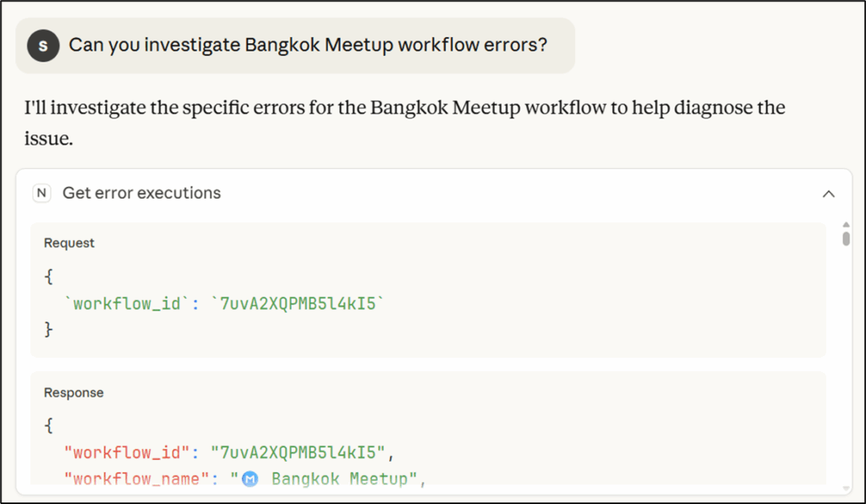Click the request workflow_id value 7uvA2XQPMB5l4kI5
Screen dimensions: 866x504
[298, 304]
